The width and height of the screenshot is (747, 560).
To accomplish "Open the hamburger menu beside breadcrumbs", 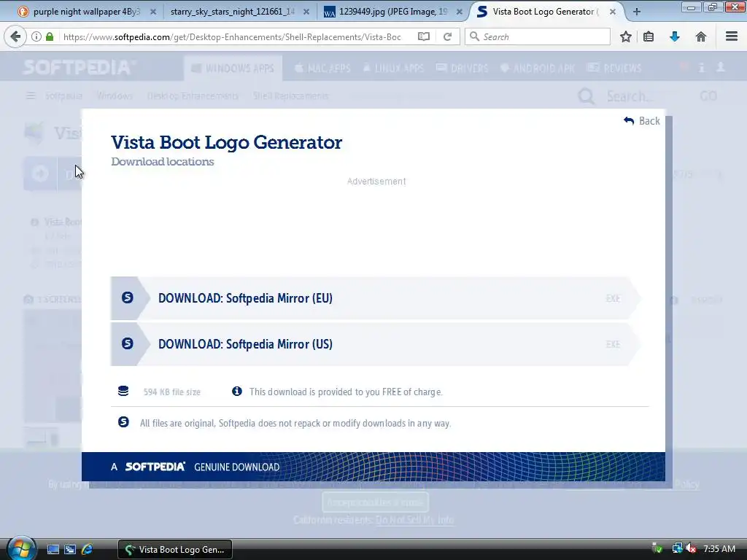I will pos(31,96).
